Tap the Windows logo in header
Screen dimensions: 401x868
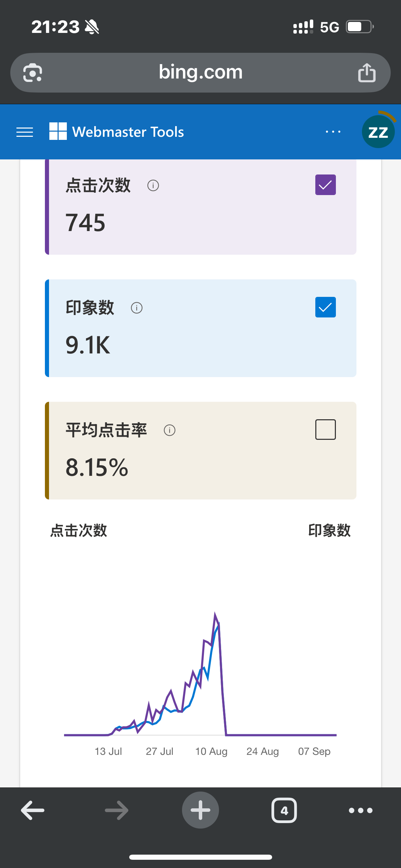[58, 132]
